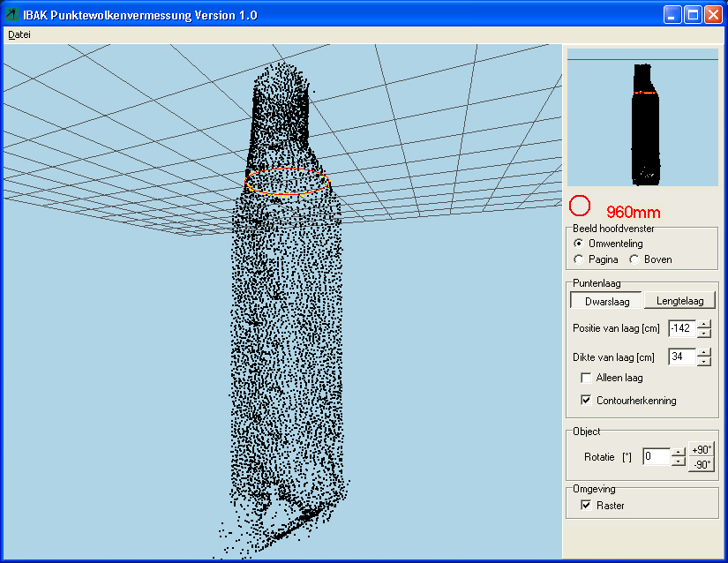Viewport: 728px width, 563px height.
Task: Select the Boven view radio button
Action: click(x=634, y=259)
